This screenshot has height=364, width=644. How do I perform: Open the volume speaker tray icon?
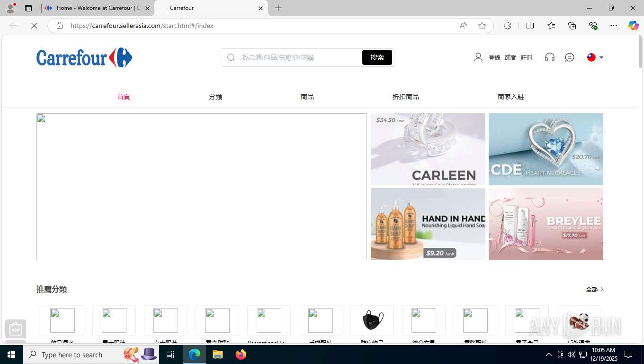572,355
